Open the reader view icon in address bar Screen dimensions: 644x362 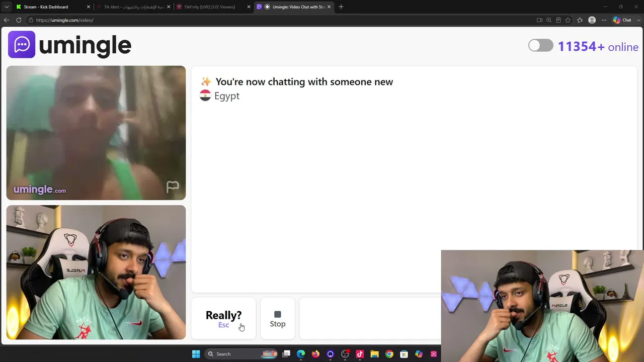558,20
